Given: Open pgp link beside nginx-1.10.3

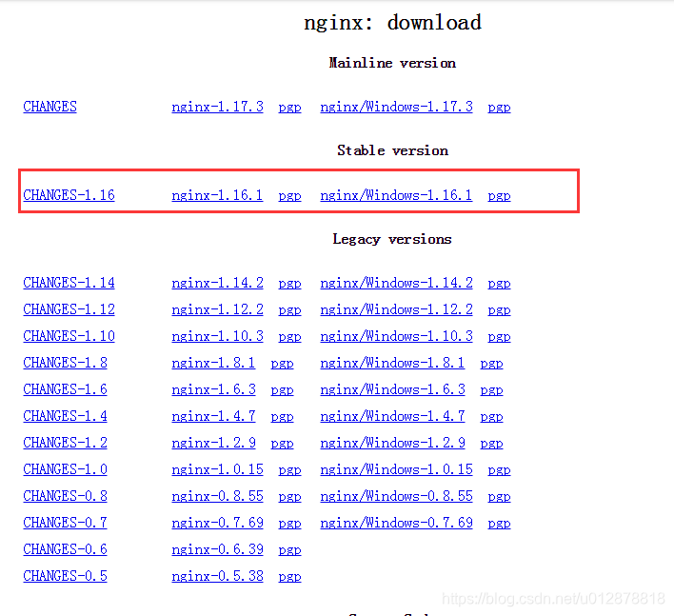Looking at the screenshot, I should [289, 337].
